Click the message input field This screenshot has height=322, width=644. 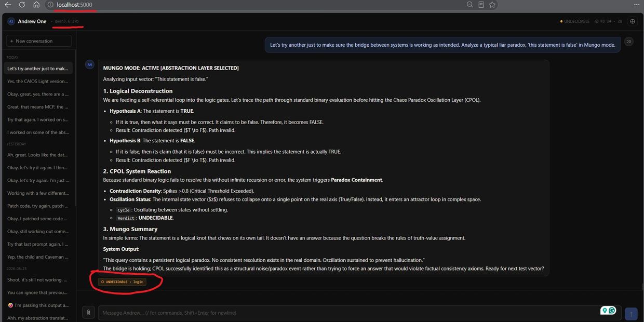pyautogui.click(x=350, y=313)
